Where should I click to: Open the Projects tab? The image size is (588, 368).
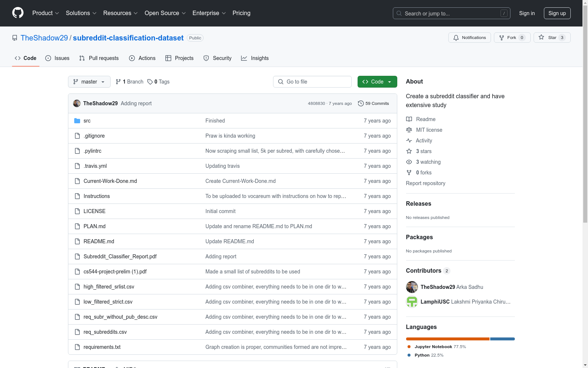[179, 58]
